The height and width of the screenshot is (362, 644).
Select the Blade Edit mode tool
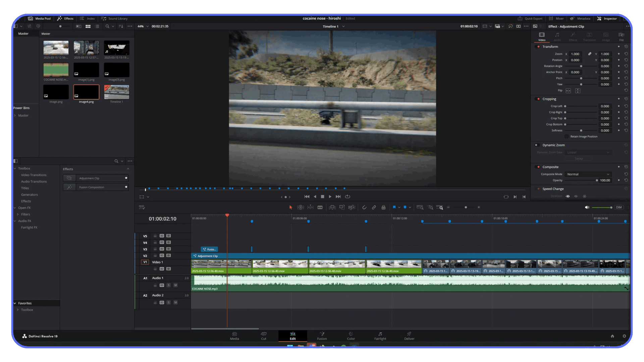tap(320, 207)
